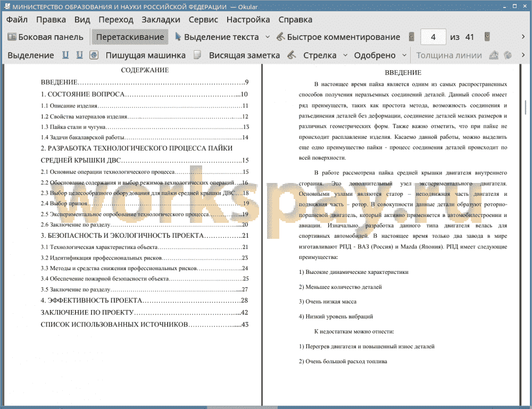Enable the Висящая заметка pop-up note tool

coord(244,55)
